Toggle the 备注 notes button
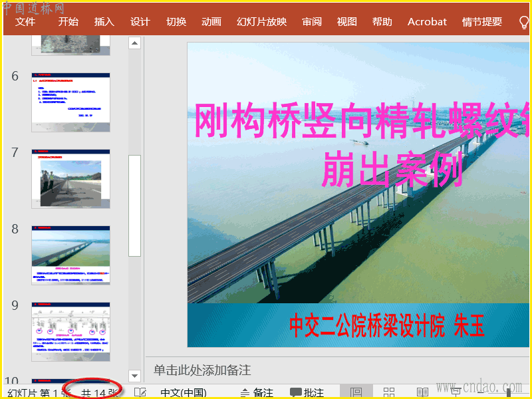Image resolution: width=532 pixels, height=399 pixels. [x=257, y=392]
